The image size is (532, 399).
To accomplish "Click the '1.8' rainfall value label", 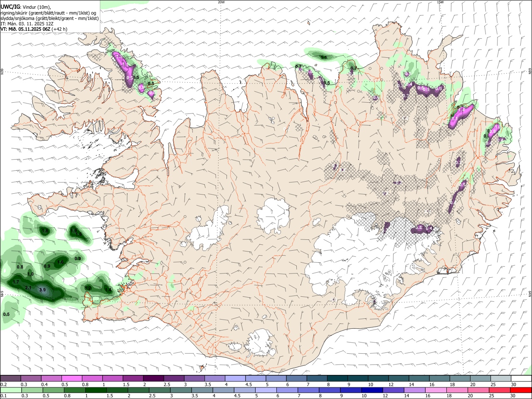I will click(45, 231).
